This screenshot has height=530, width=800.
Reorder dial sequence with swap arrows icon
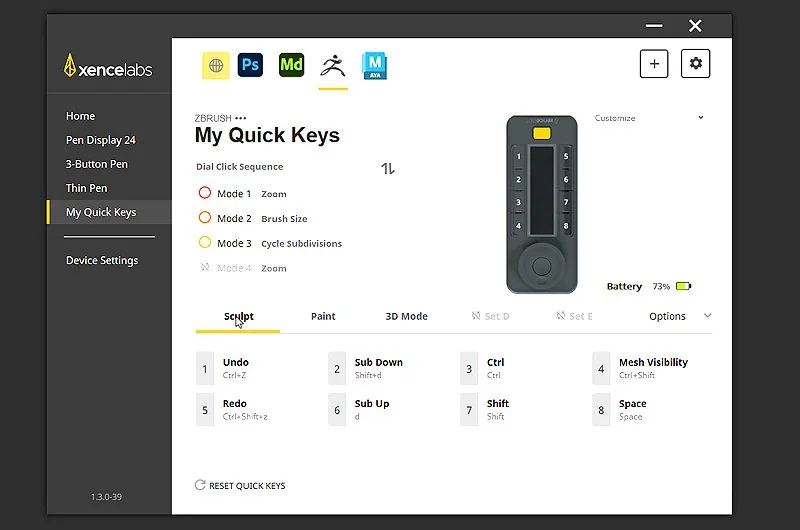pos(388,168)
